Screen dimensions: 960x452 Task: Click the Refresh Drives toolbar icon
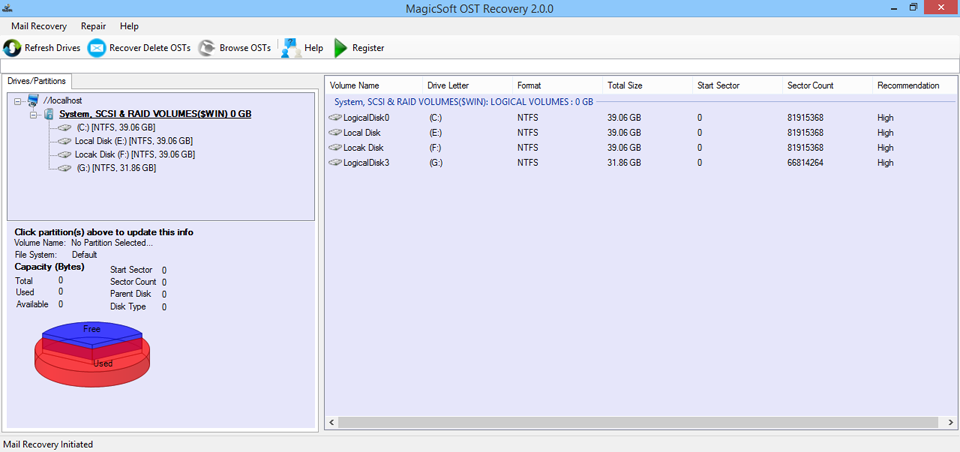[12, 48]
